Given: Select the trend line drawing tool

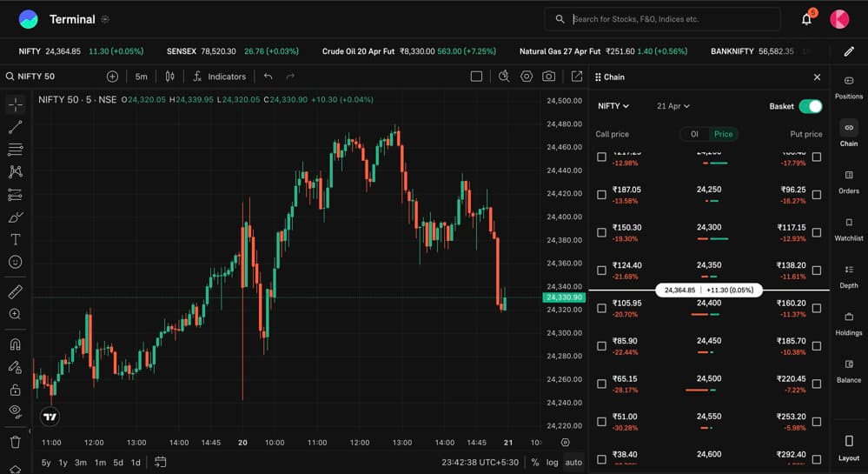Looking at the screenshot, I should coord(15,128).
